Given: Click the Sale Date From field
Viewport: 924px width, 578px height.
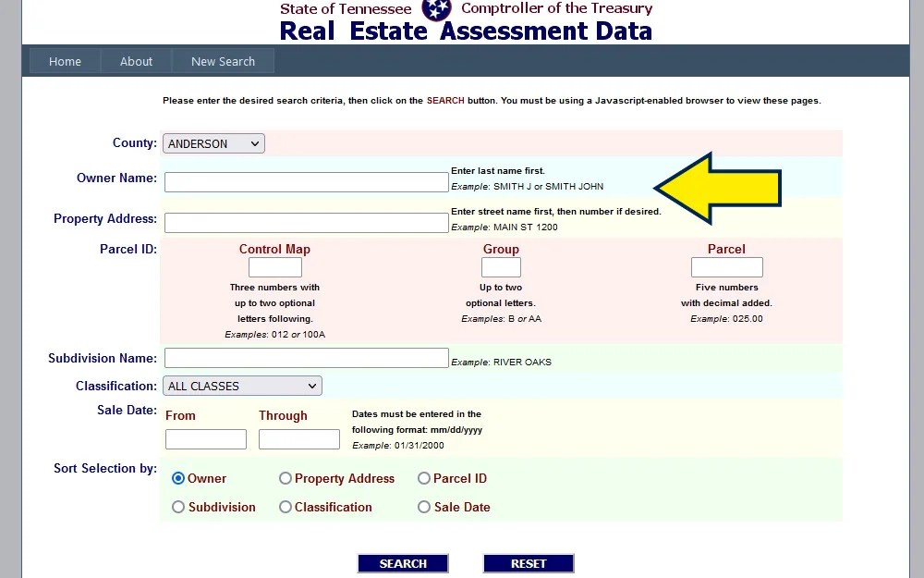Looking at the screenshot, I should 205,438.
